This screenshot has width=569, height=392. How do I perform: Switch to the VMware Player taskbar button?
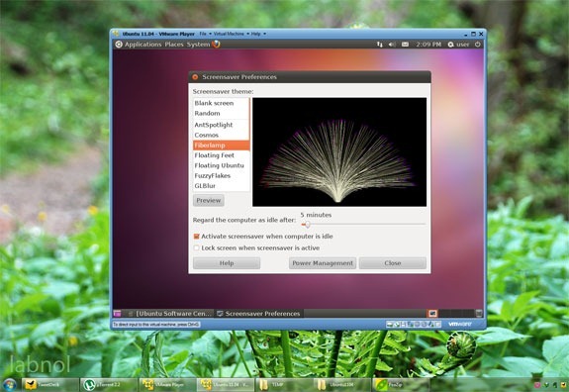(x=167, y=385)
